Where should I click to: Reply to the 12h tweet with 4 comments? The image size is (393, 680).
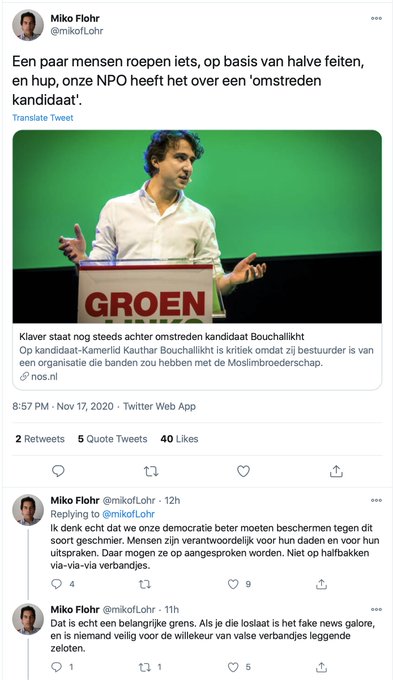56,584
